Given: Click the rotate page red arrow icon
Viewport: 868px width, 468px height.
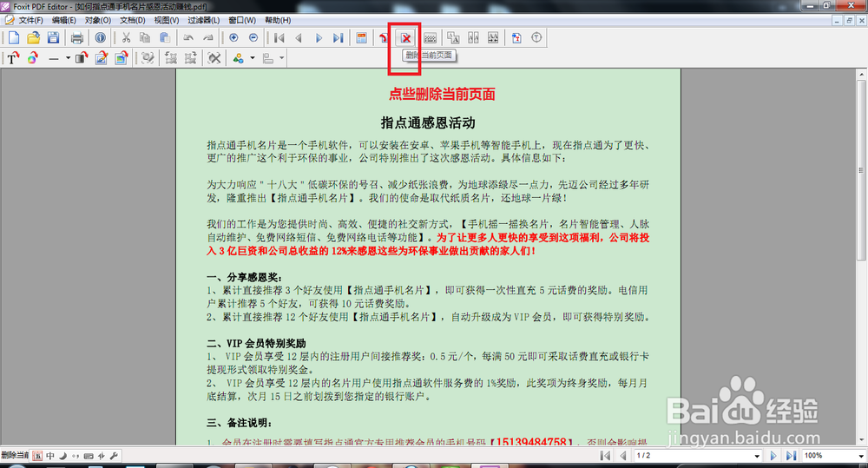Looking at the screenshot, I should coord(384,37).
